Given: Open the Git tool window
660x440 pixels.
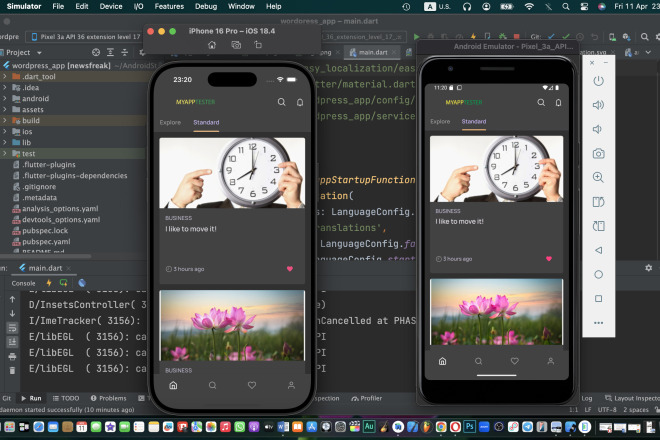Looking at the screenshot, I should tap(6, 398).
